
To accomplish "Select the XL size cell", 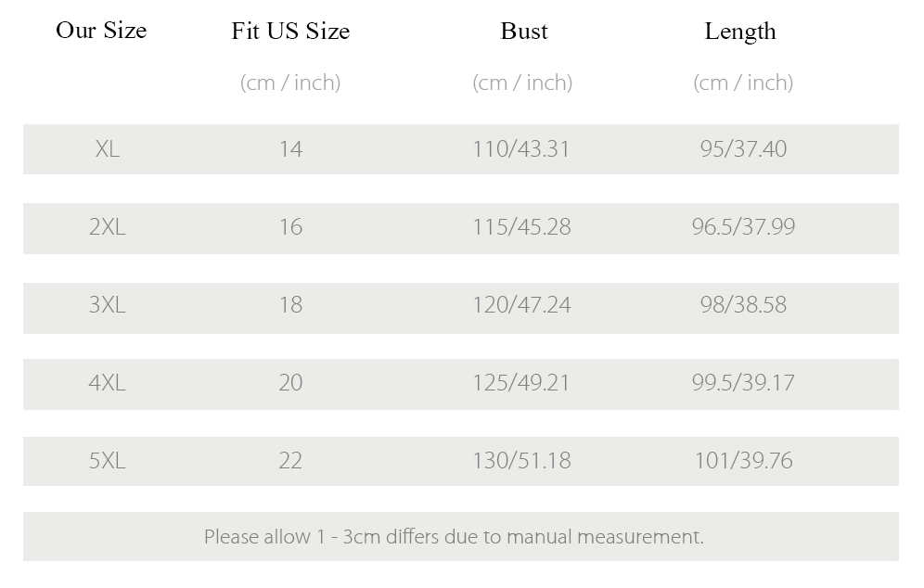I will (108, 148).
